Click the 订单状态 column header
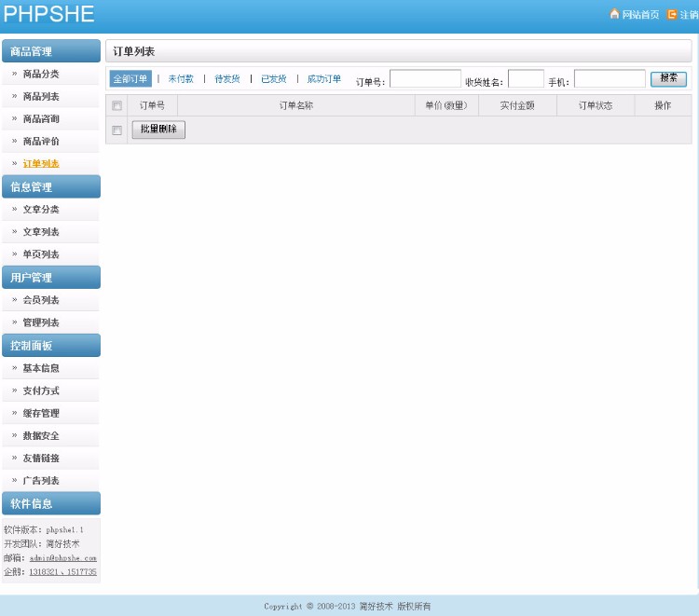Viewport: 699px width, 616px height. point(596,105)
